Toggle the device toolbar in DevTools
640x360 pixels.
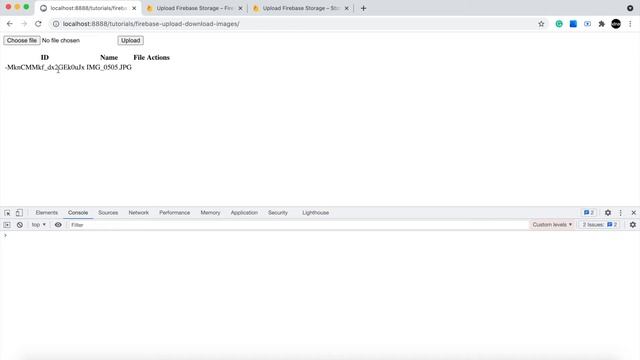[19, 213]
